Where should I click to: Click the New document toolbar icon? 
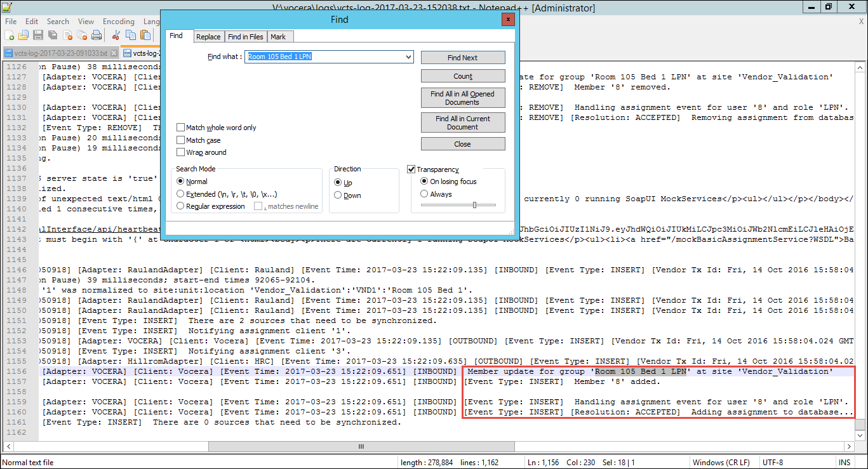point(10,35)
